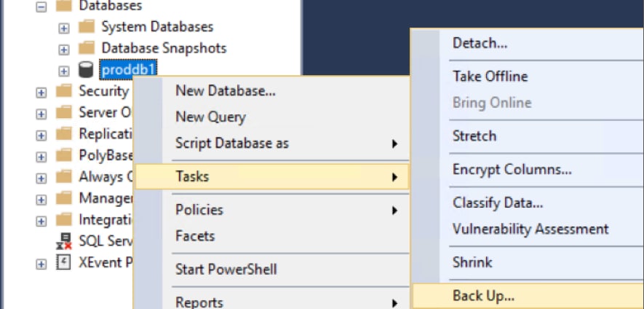This screenshot has height=309, width=644.
Task: Collapse the Databases tree node
Action: 41,7
